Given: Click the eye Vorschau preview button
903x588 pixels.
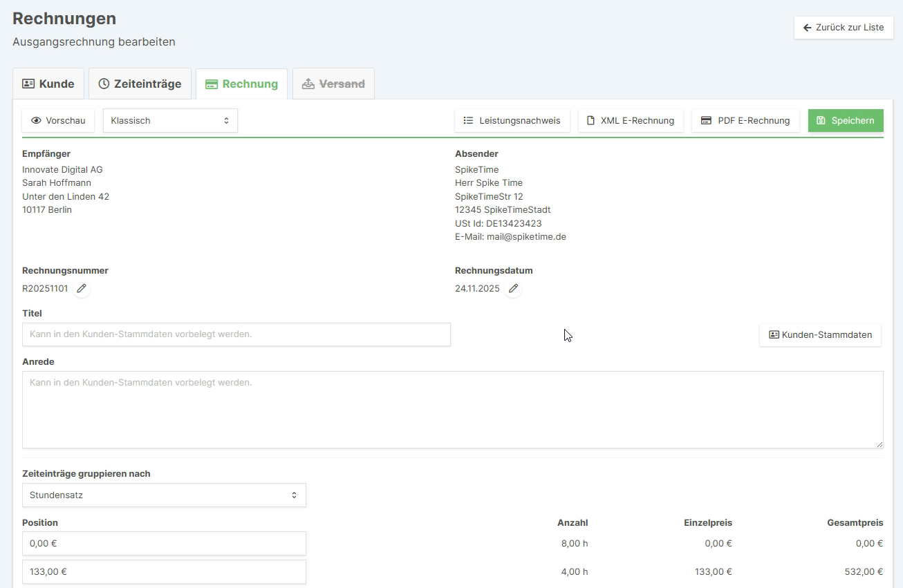Looking at the screenshot, I should tap(58, 120).
